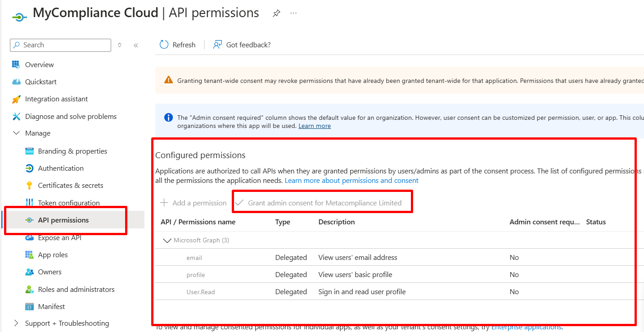Go to Diagnose and solve problems
Viewport: 644px width, 332px height.
click(x=71, y=116)
